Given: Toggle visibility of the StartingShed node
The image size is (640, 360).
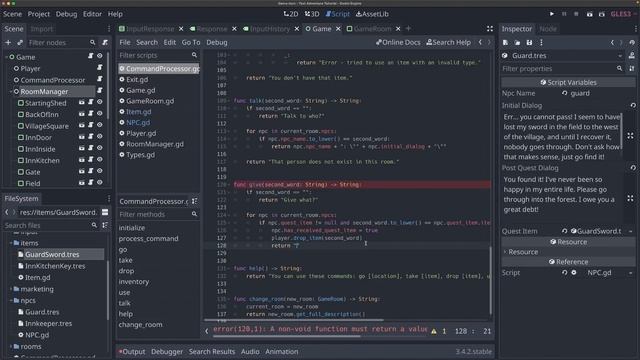Looking at the screenshot, I should (100, 102).
